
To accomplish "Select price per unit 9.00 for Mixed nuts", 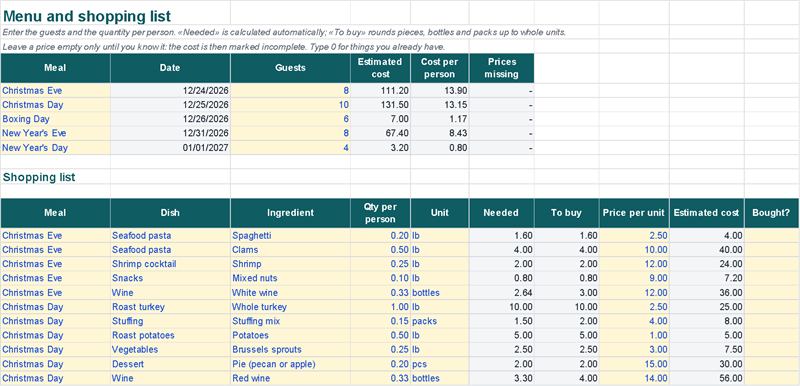I will pyautogui.click(x=634, y=278).
